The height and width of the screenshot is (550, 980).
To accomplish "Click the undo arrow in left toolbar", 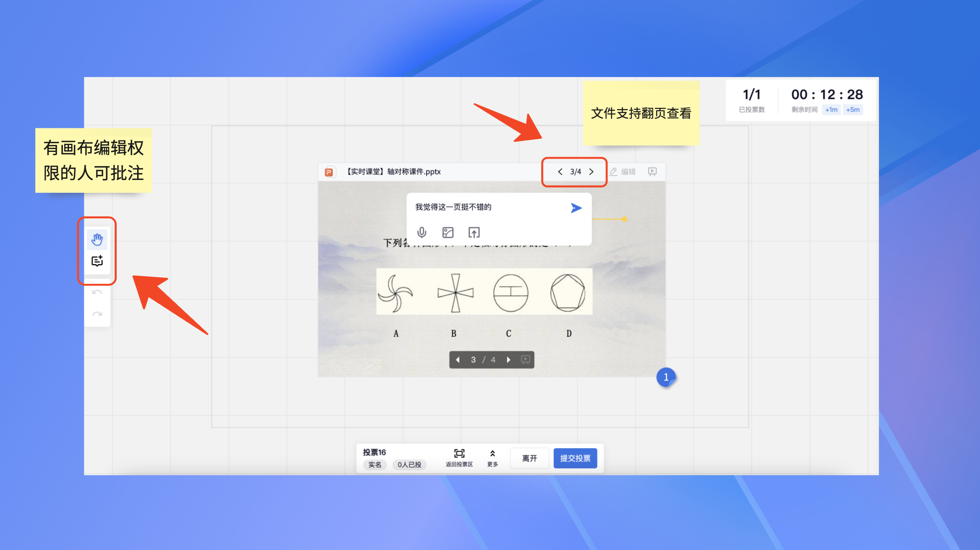I will click(x=97, y=292).
